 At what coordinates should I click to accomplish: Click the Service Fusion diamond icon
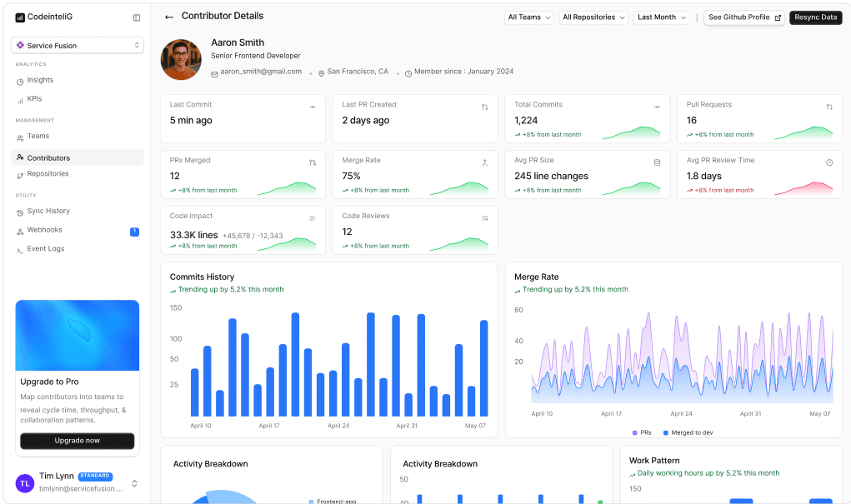[x=20, y=45]
